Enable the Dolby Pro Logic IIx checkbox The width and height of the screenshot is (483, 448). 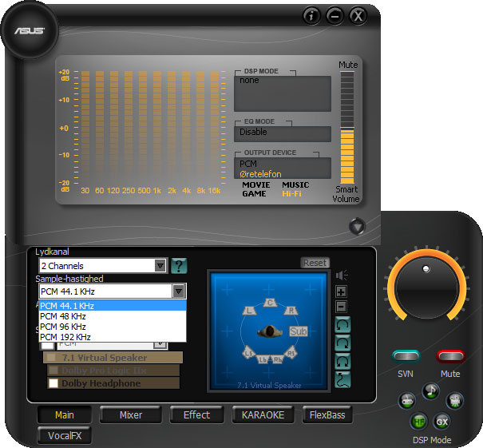point(53,370)
